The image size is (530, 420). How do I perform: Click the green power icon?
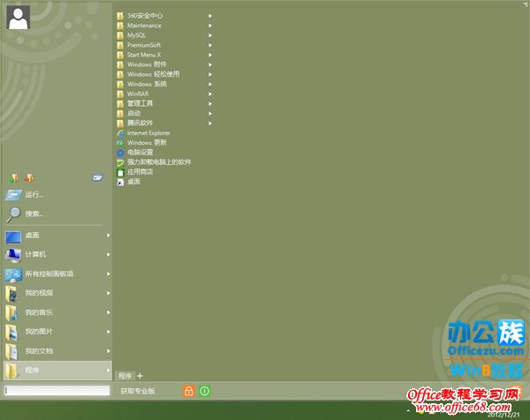205,391
